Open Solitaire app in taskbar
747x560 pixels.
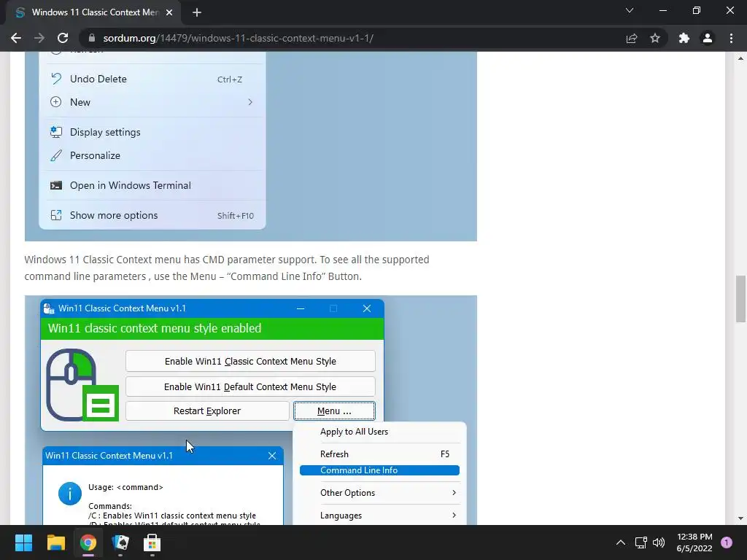120,542
